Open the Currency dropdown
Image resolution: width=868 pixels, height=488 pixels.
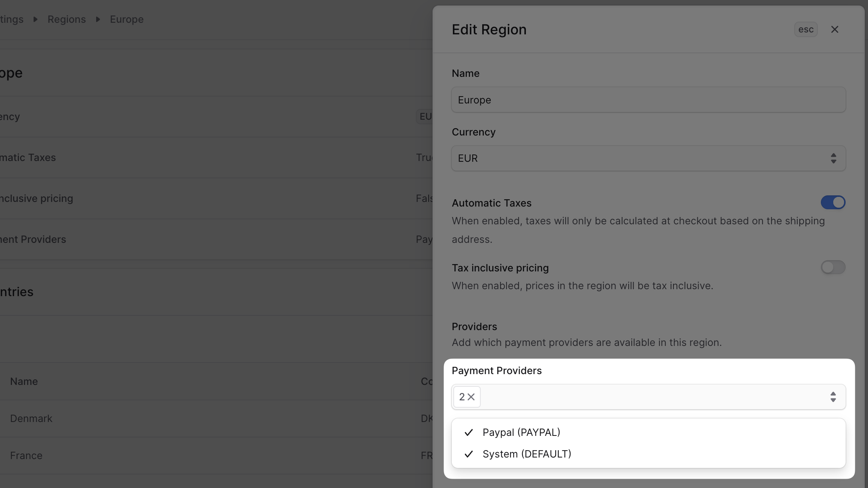coord(648,158)
